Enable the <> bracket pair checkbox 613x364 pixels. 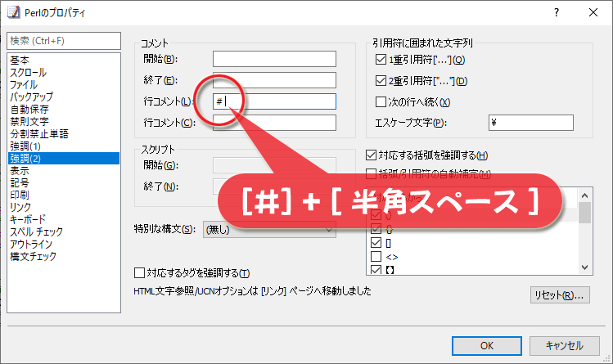376,257
